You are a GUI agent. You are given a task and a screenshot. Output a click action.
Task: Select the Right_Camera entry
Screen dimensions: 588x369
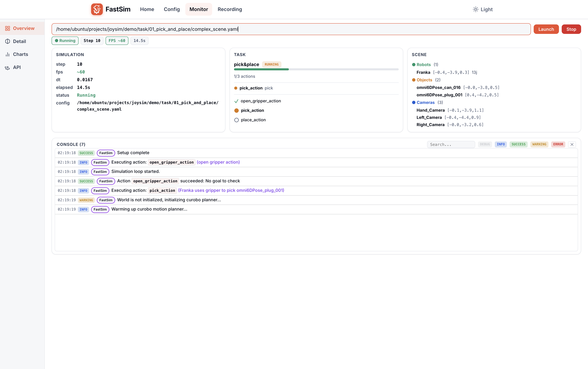tap(450, 125)
